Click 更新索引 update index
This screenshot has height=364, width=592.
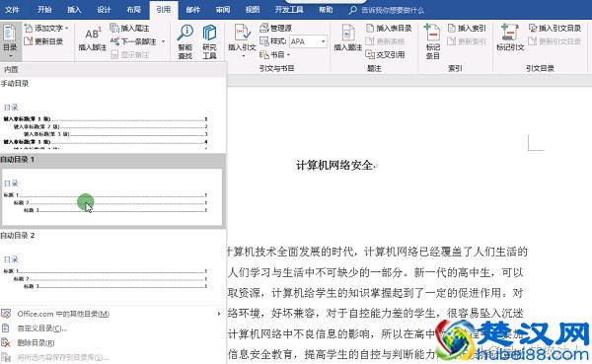pos(467,41)
